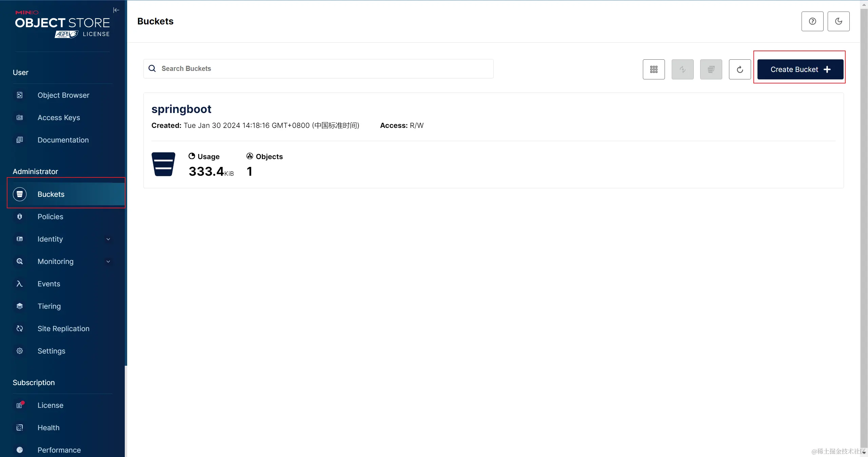Viewport: 868px width, 457px height.
Task: Open Events lambda icon
Action: point(20,284)
